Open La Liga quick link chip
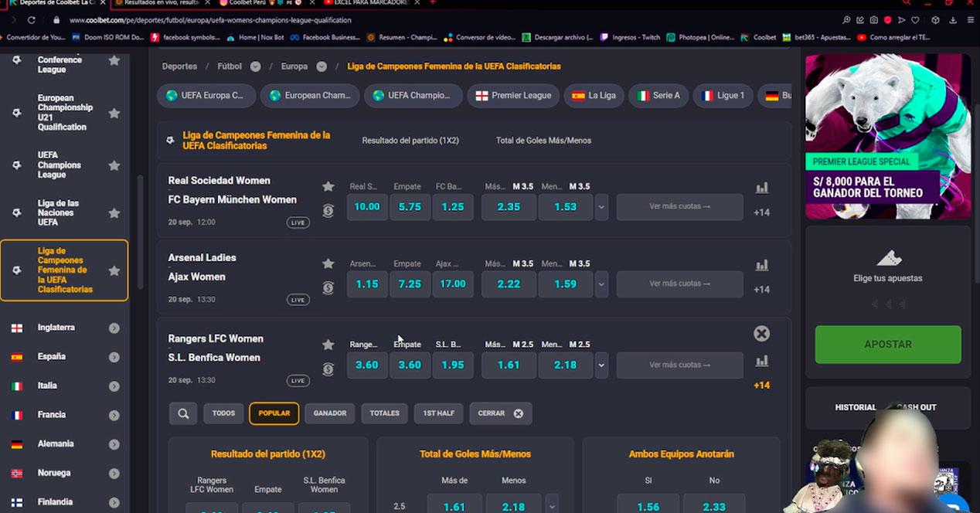 pyautogui.click(x=594, y=96)
